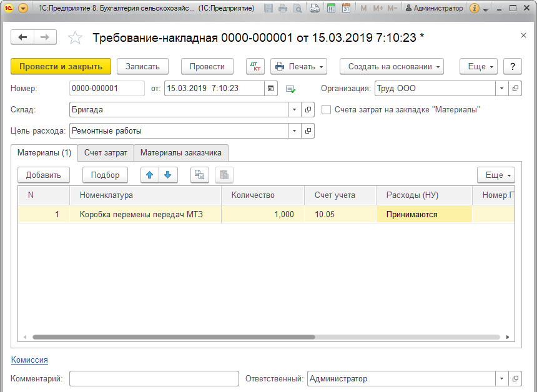Viewport: 537px width, 392px height.
Task: Close the document form with the small x
Action: [x=523, y=35]
